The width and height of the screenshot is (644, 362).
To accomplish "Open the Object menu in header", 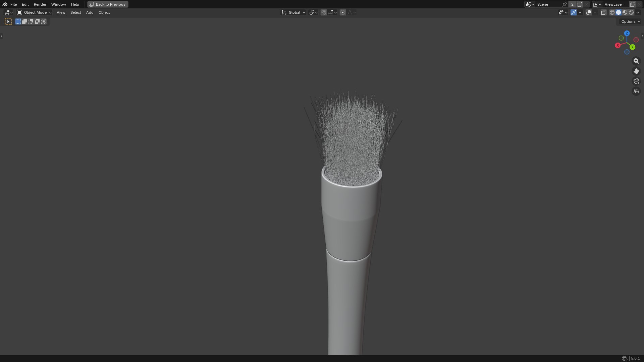I will tap(104, 12).
